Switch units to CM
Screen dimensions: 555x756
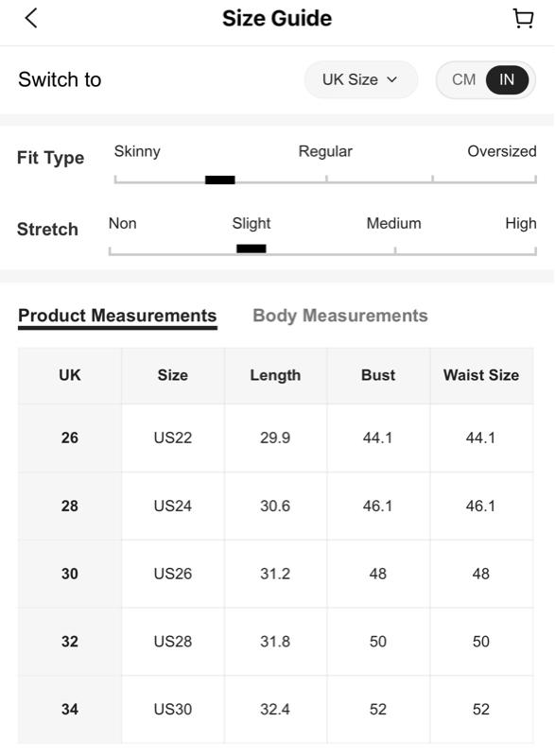point(463,79)
